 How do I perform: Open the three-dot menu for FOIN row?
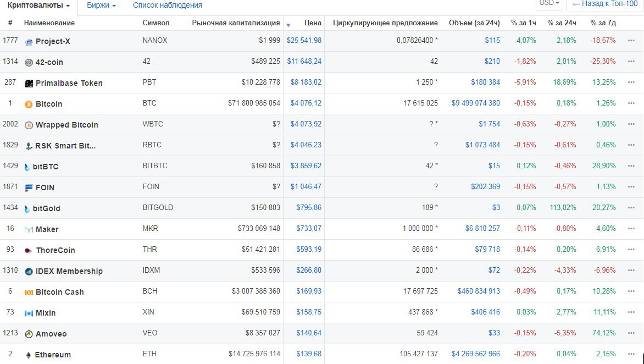pos(631,186)
